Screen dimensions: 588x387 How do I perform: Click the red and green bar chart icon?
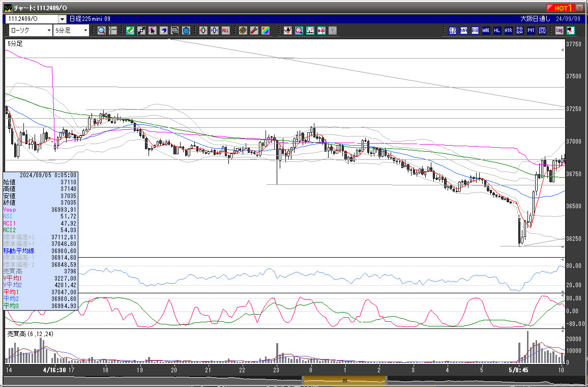pyautogui.click(x=310, y=31)
